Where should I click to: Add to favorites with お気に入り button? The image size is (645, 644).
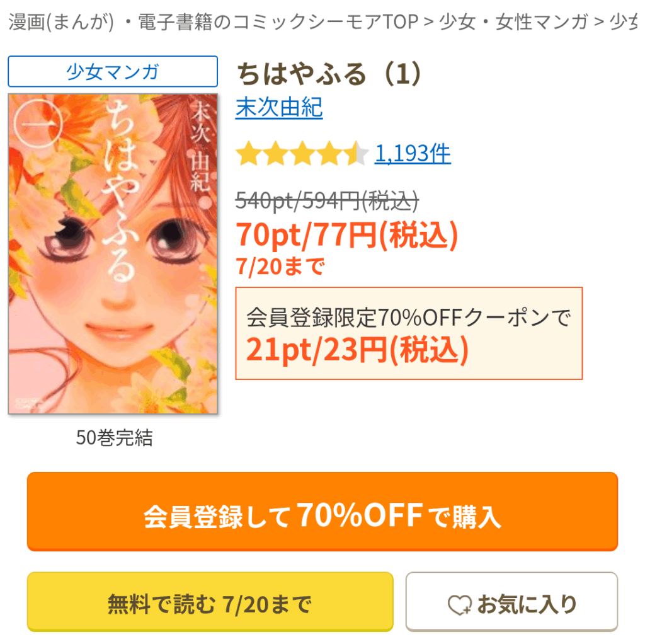(511, 601)
